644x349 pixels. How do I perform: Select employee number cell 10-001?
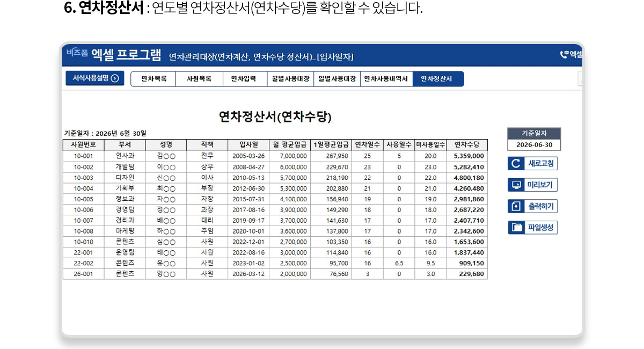[x=83, y=156]
